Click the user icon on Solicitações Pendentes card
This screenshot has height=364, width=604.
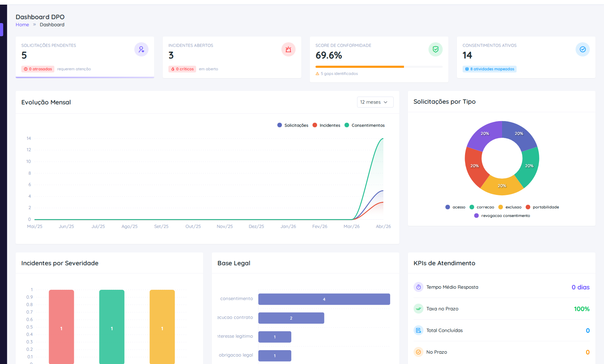point(141,49)
